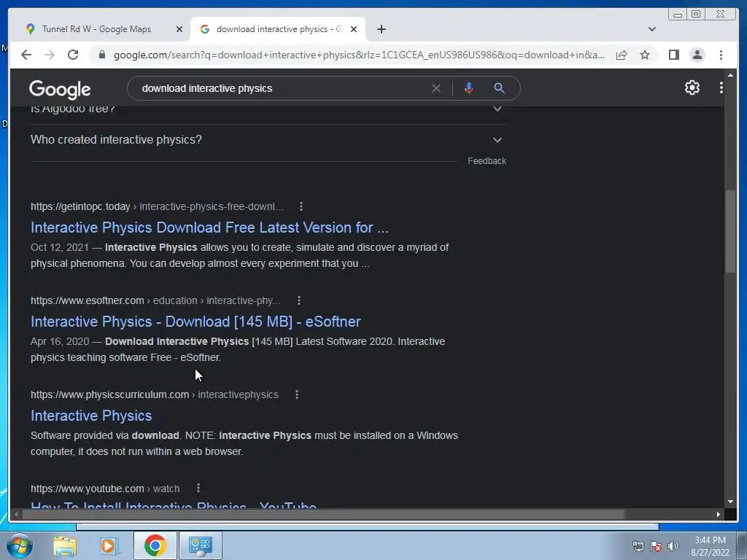The width and height of the screenshot is (747, 560).
Task: Click the vertical scrollbar down arrow
Action: click(730, 502)
